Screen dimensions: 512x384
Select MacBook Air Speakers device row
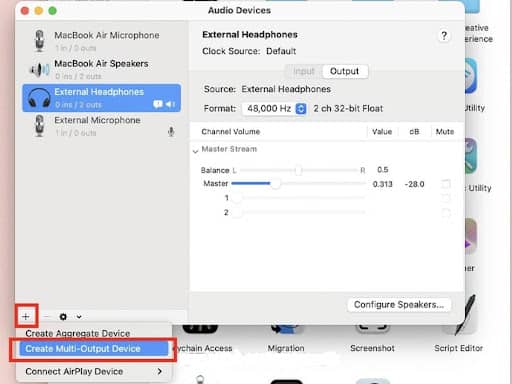102,69
